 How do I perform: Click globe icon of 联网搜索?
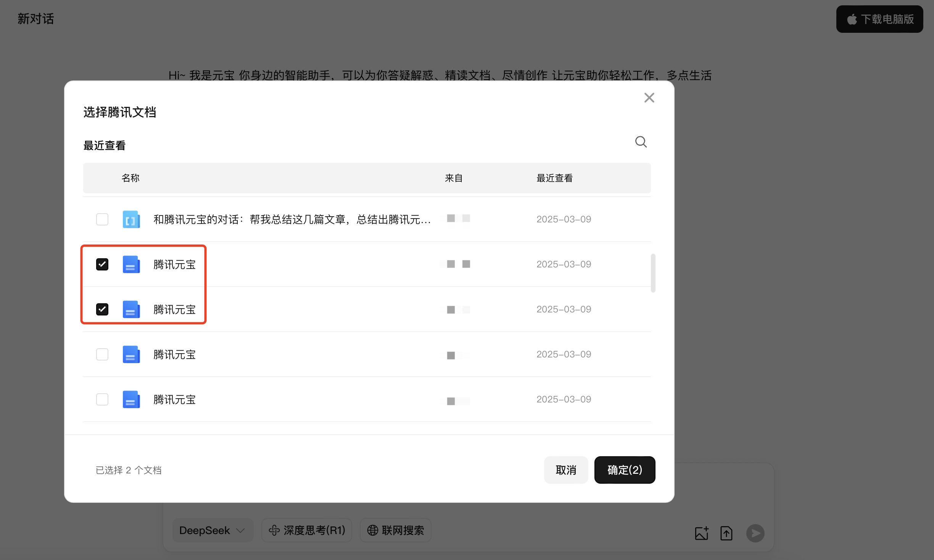click(x=372, y=530)
